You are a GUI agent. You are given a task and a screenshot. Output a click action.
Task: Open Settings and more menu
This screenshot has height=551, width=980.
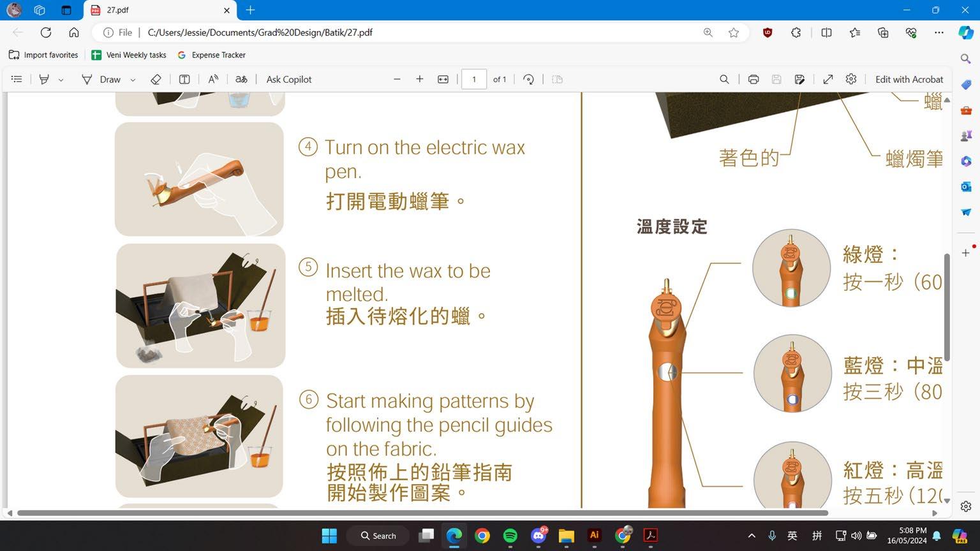(x=939, y=33)
